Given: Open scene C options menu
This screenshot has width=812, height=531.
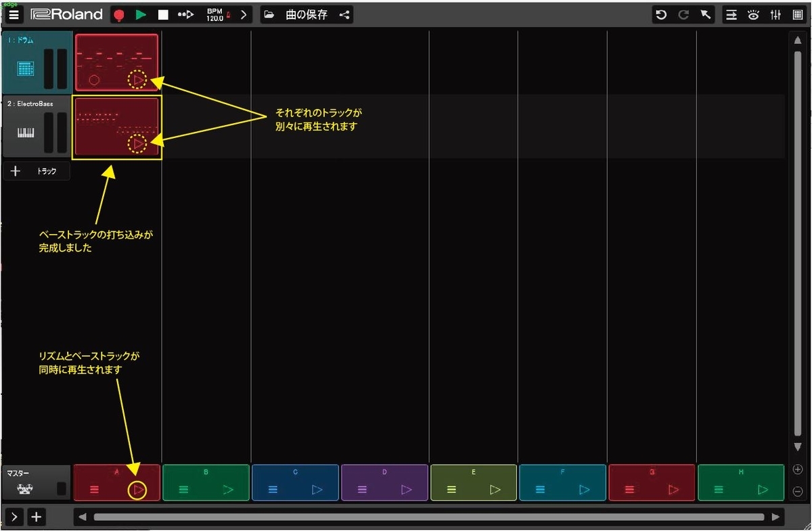Looking at the screenshot, I should coord(273,489).
